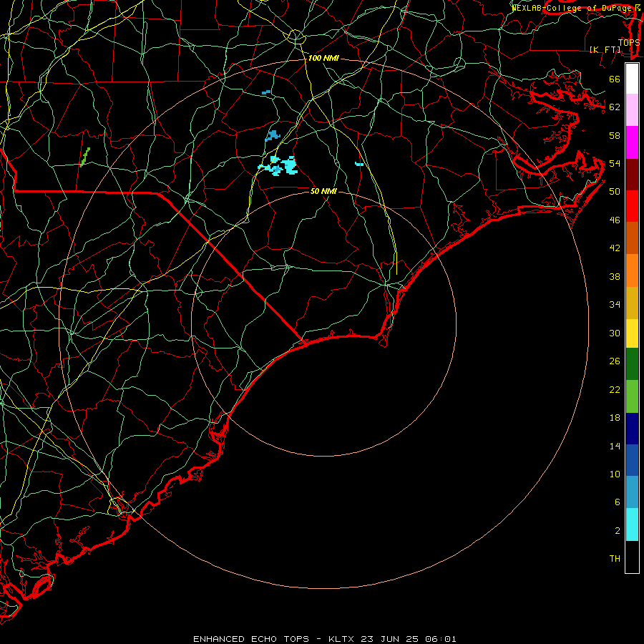Click legend label "58"
Image resolution: width=644 pixels, height=644 pixels.
click(615, 135)
